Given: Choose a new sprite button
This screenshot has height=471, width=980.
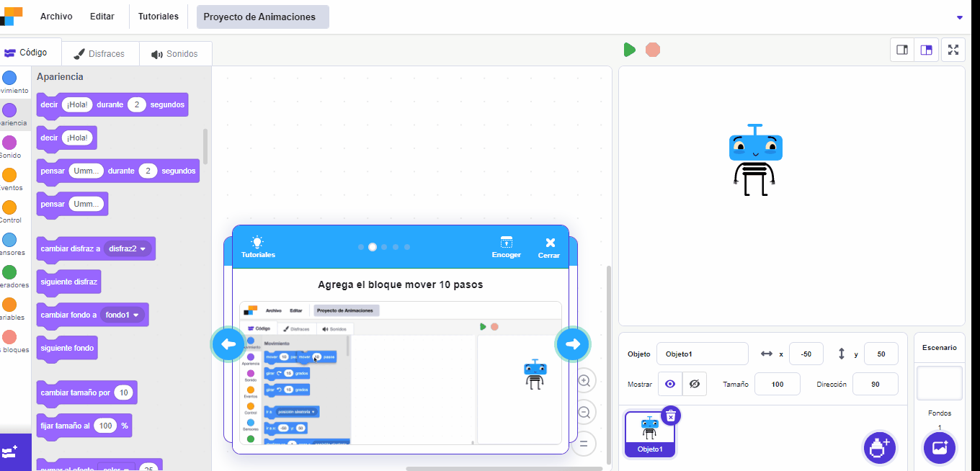Looking at the screenshot, I should point(880,447).
